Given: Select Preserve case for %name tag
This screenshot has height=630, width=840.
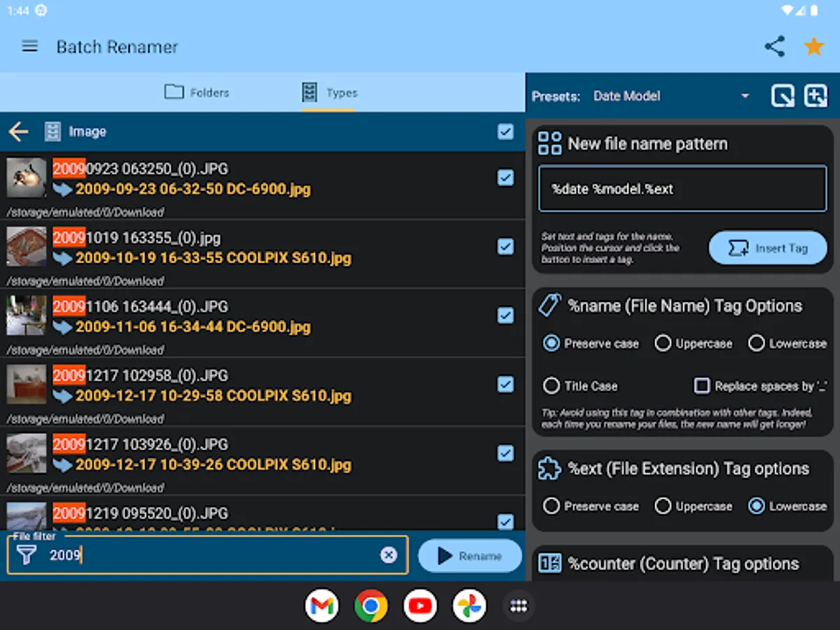Looking at the screenshot, I should point(552,344).
